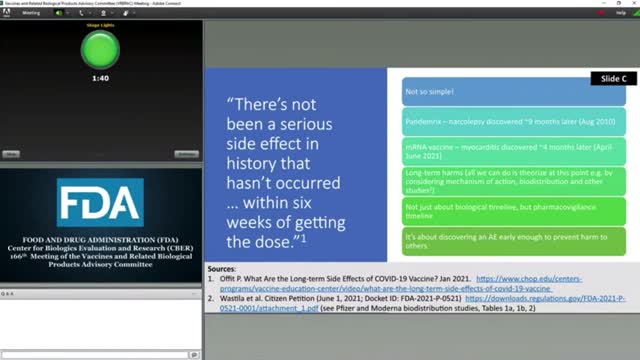This screenshot has width=640, height=360.
Task: Click the green stage light indicator
Action: click(x=100, y=50)
